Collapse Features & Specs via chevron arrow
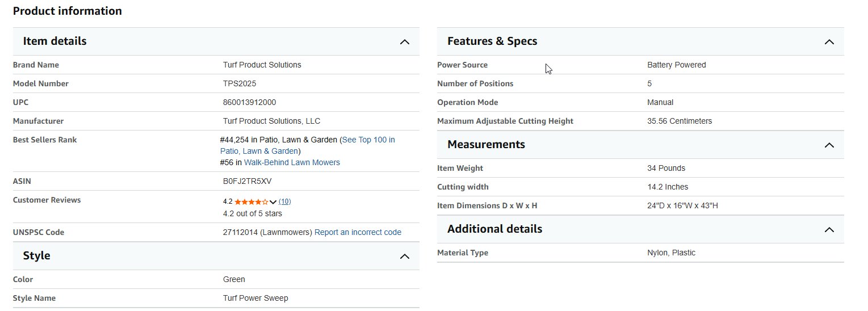This screenshot has width=868, height=311. [x=829, y=42]
